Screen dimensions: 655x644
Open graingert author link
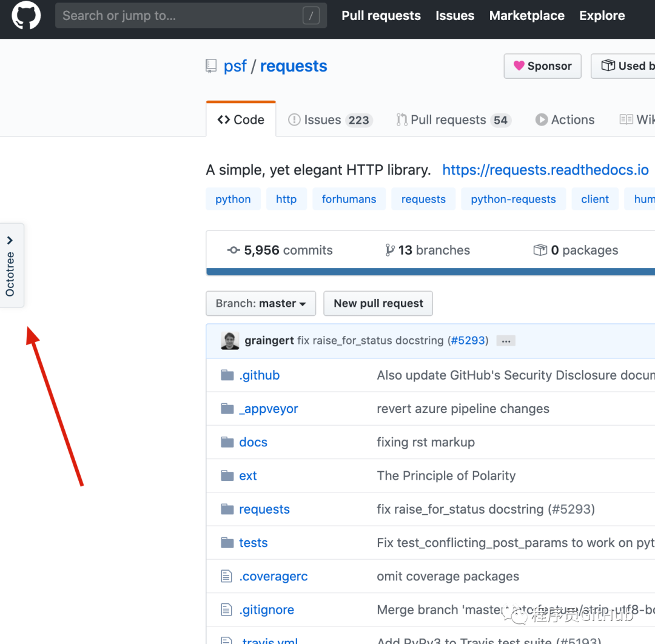point(269,340)
